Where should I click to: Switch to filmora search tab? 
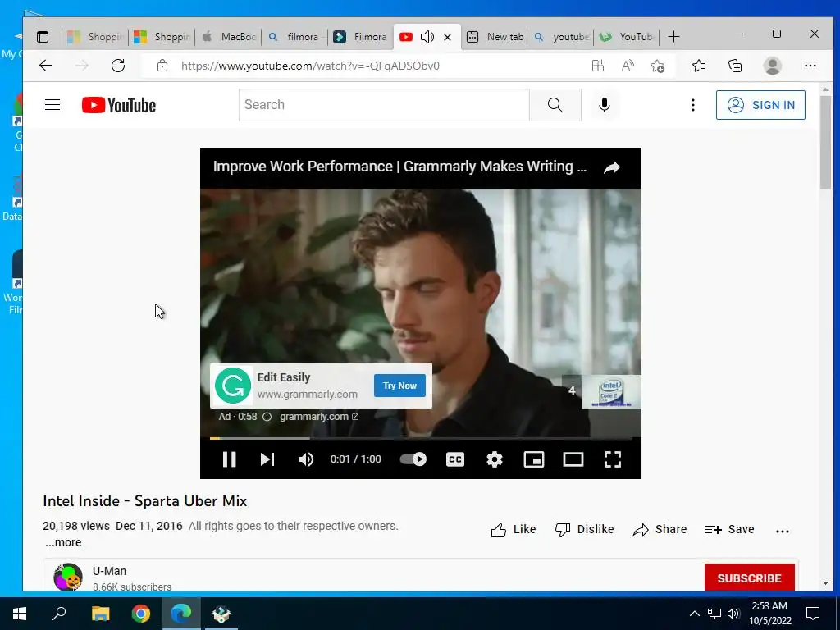(x=294, y=36)
